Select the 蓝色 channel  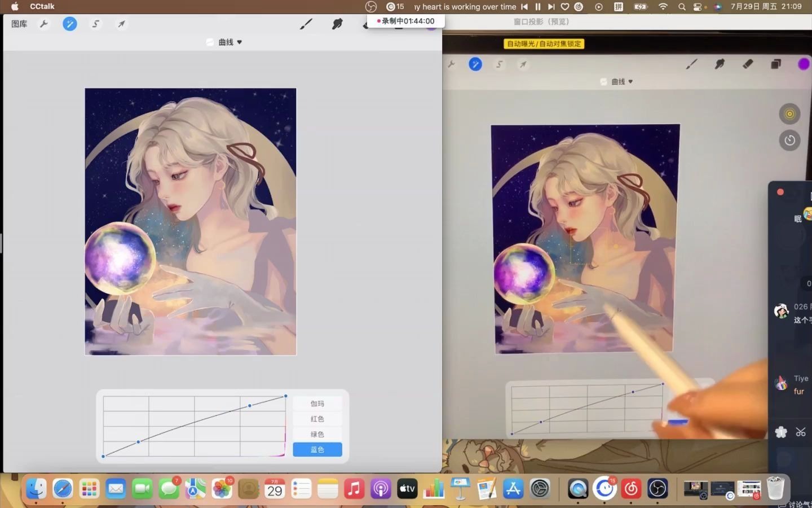pos(317,449)
